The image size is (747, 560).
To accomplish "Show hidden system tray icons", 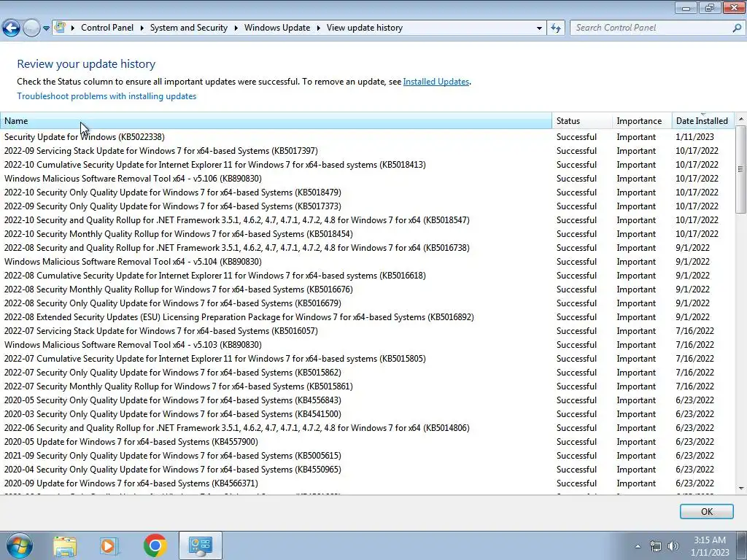I will [x=638, y=546].
